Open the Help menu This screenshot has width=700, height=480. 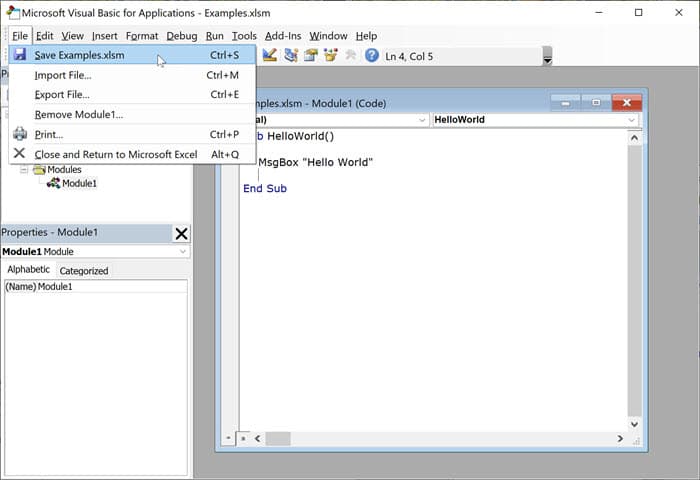366,36
